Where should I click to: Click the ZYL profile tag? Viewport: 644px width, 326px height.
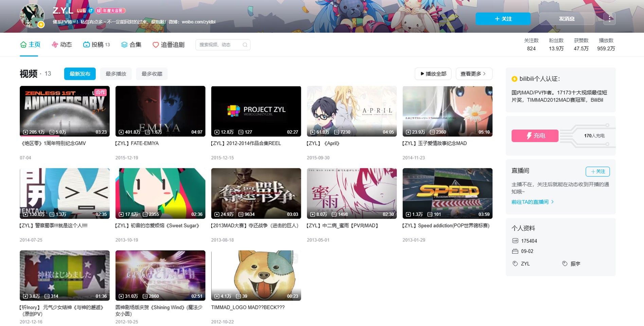coord(525,263)
